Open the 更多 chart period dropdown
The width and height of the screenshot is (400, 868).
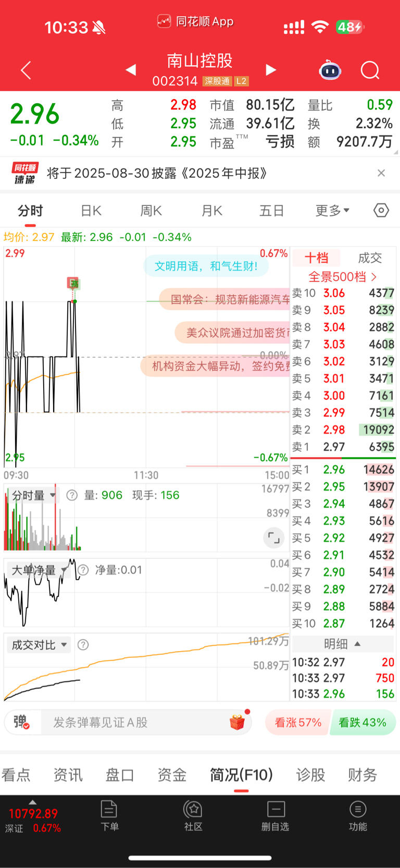(x=332, y=211)
